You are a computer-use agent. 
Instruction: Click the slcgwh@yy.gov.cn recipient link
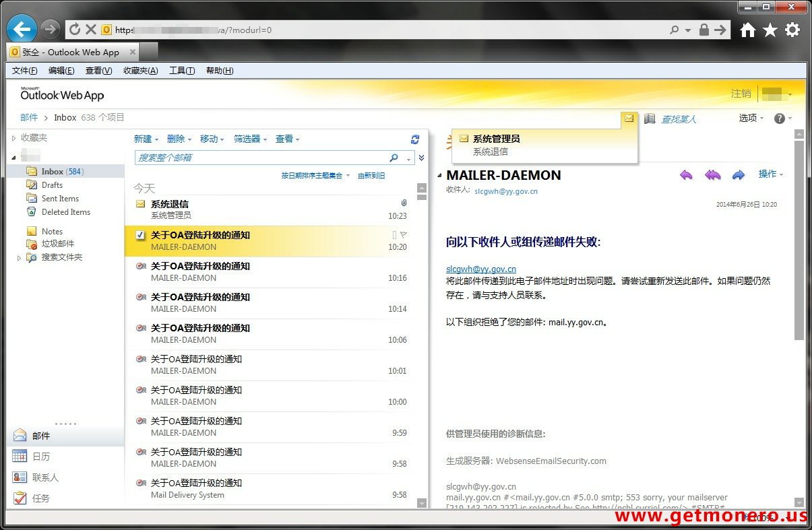click(506, 191)
